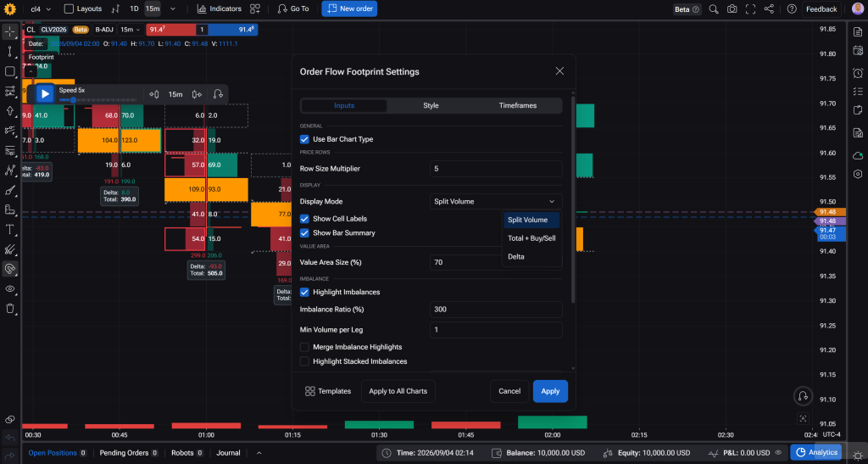This screenshot has width=868, height=464.
Task: Open the help question mark icon
Action: 792,8
